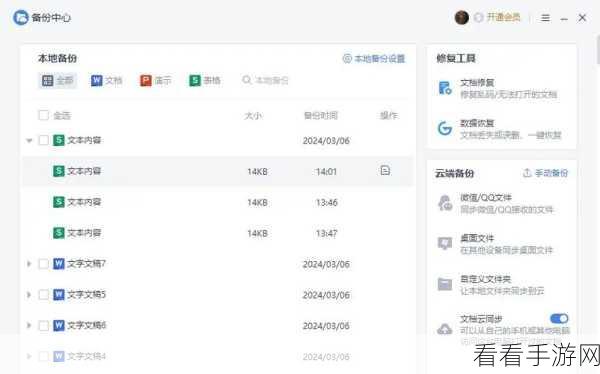Open the hamburger main menu icon
The width and height of the screenshot is (600, 374).
click(545, 18)
